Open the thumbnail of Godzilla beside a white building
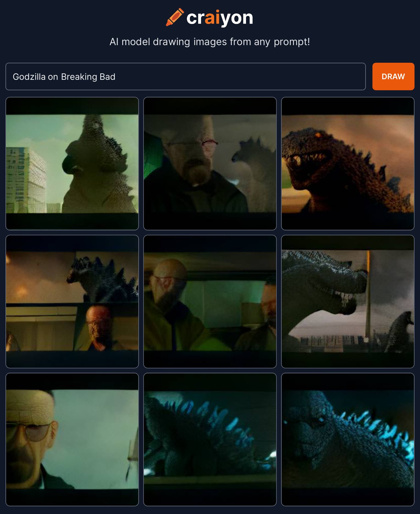Viewport: 420px width, 514px height. click(72, 163)
